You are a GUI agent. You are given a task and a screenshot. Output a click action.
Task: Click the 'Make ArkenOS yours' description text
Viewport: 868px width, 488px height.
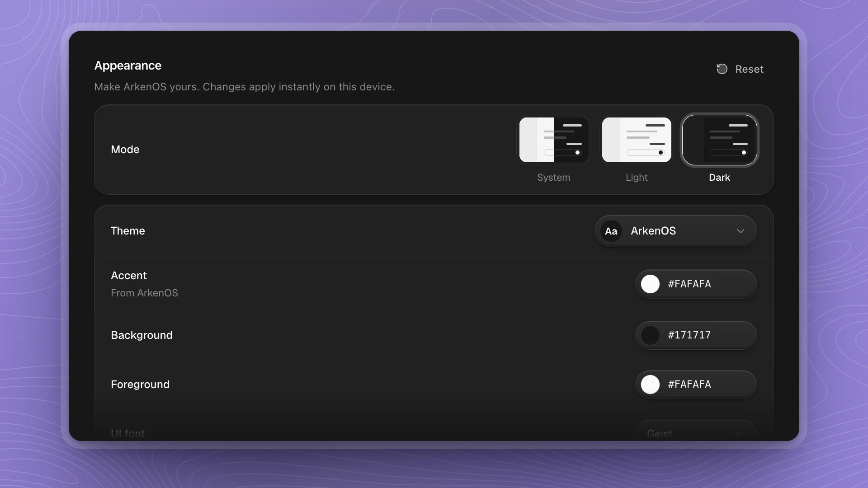pos(244,87)
